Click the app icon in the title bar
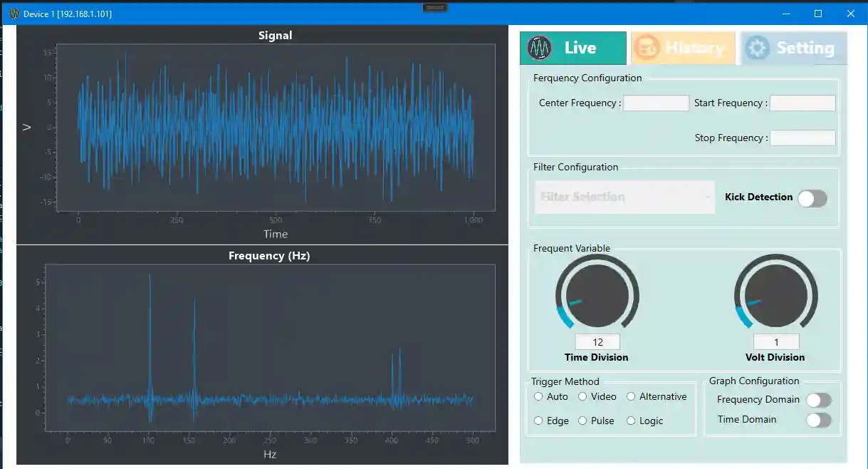The image size is (868, 469). [14, 14]
